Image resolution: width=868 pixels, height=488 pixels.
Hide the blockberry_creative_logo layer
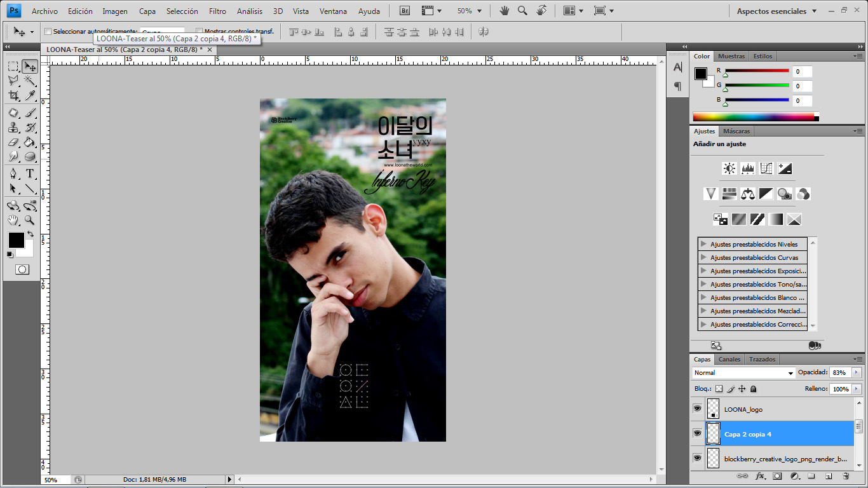[697, 457]
